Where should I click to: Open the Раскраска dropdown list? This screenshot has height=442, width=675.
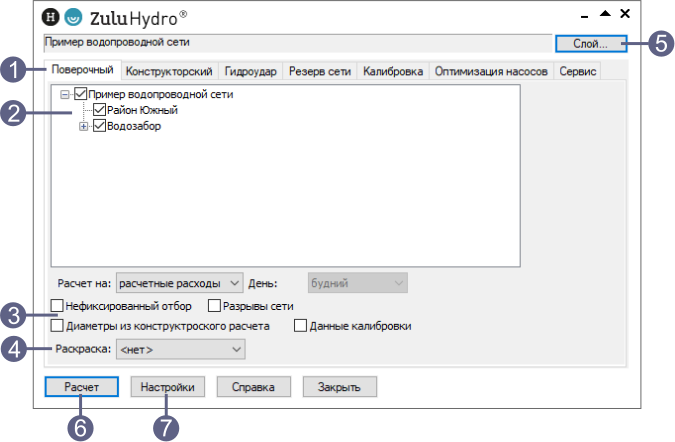179,349
